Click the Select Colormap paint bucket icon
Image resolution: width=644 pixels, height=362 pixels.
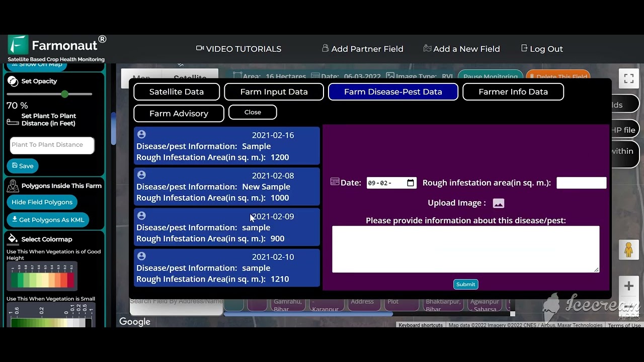13,239
